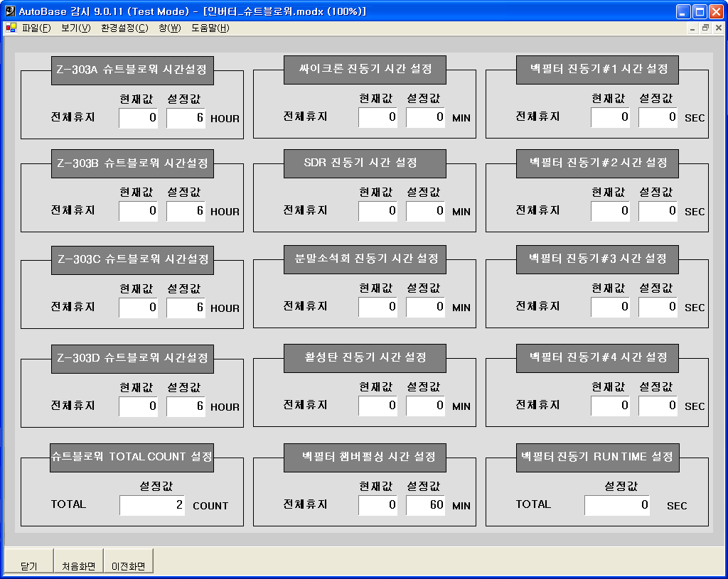Image resolution: width=728 pixels, height=579 pixels.
Task: Open the 보기(V) menu
Action: point(75,27)
